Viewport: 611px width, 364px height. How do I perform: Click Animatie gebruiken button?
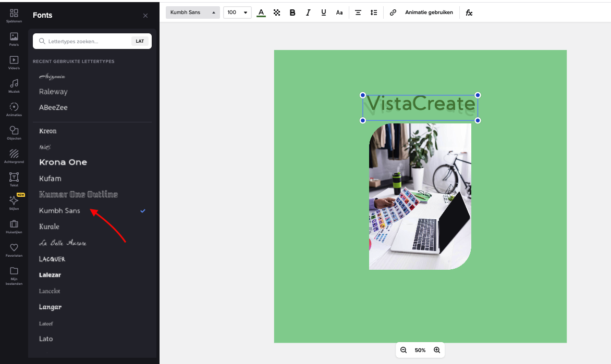(429, 12)
